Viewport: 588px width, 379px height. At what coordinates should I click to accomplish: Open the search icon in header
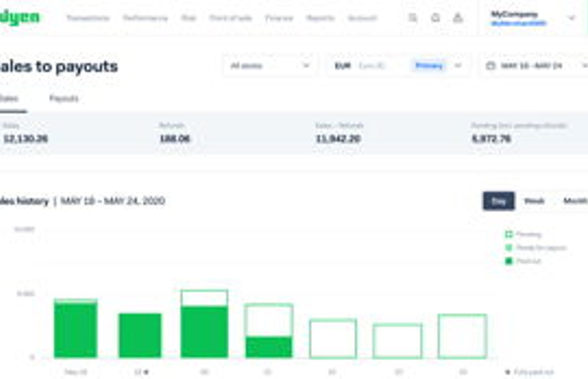(x=413, y=18)
